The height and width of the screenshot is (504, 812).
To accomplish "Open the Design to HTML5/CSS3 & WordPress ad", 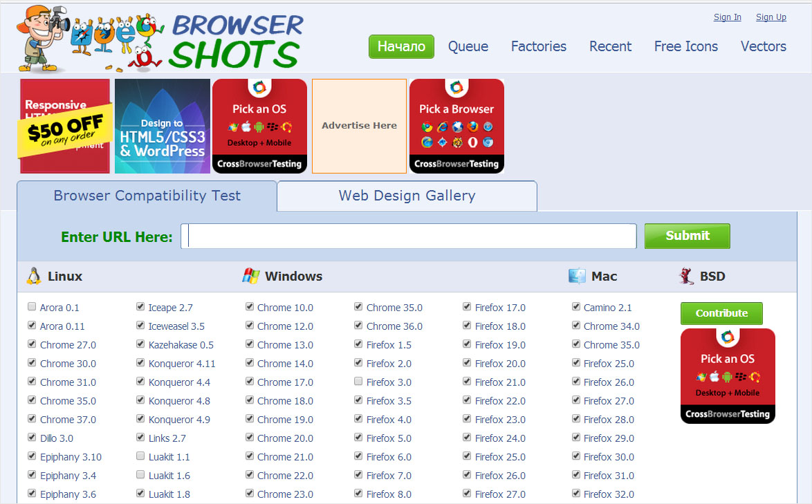I will tap(163, 127).
